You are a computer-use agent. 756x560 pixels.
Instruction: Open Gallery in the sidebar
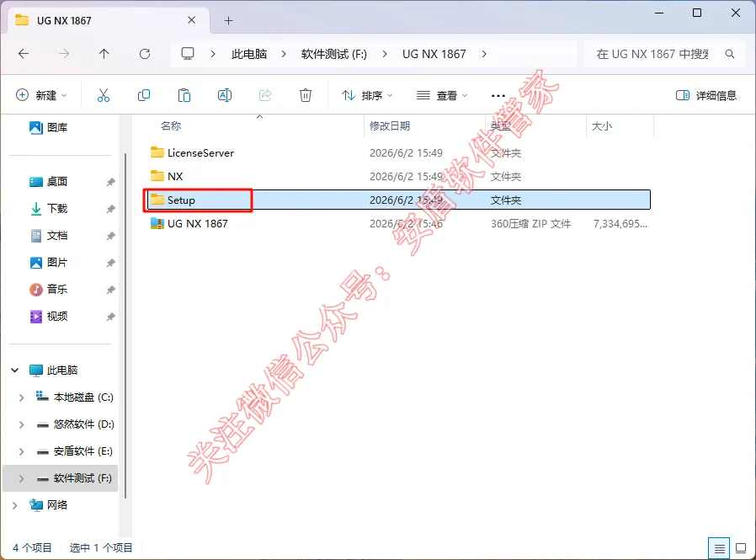pos(48,127)
